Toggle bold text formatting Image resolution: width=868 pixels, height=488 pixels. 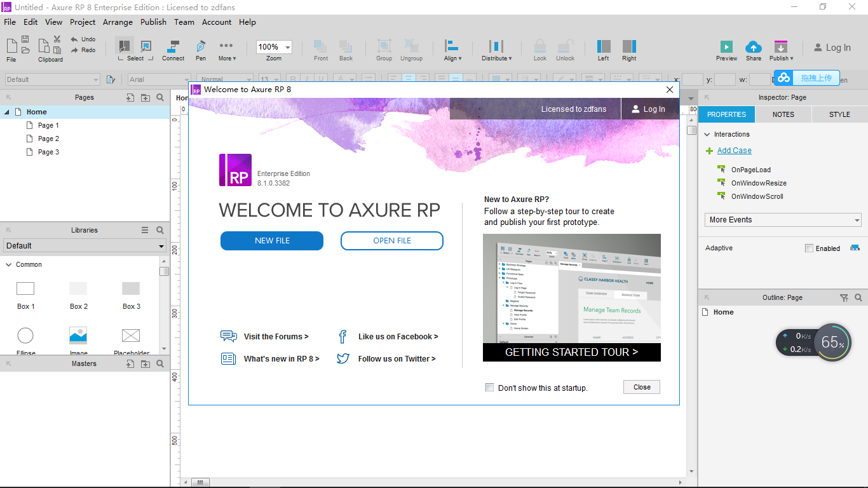[294, 79]
